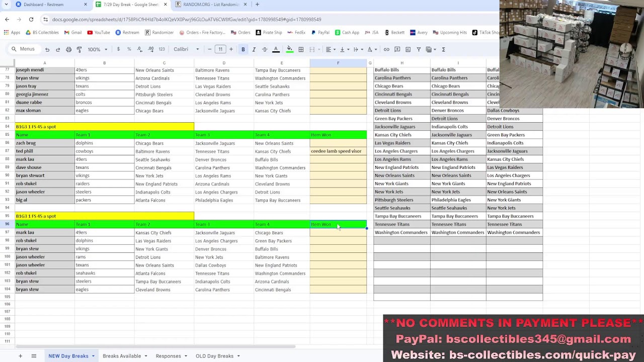Decrease decimal places
Viewport: 644px width, 362px height.
139,49
